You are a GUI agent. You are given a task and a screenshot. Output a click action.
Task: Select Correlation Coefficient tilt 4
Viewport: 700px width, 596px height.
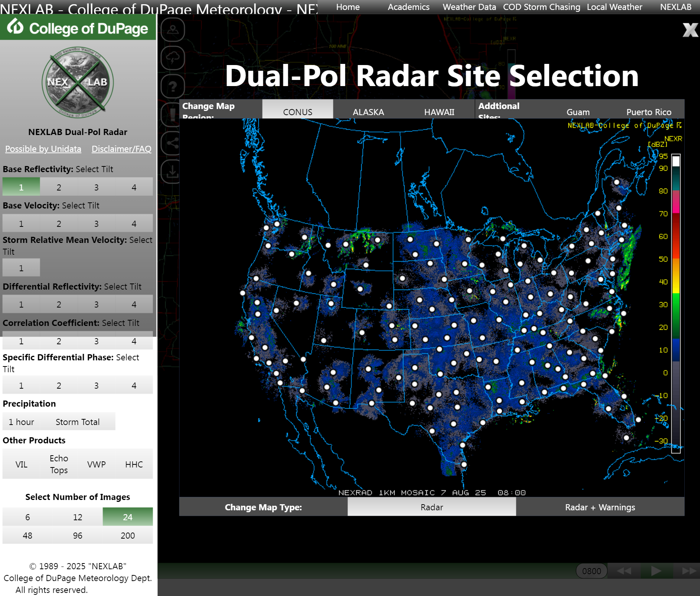(134, 340)
